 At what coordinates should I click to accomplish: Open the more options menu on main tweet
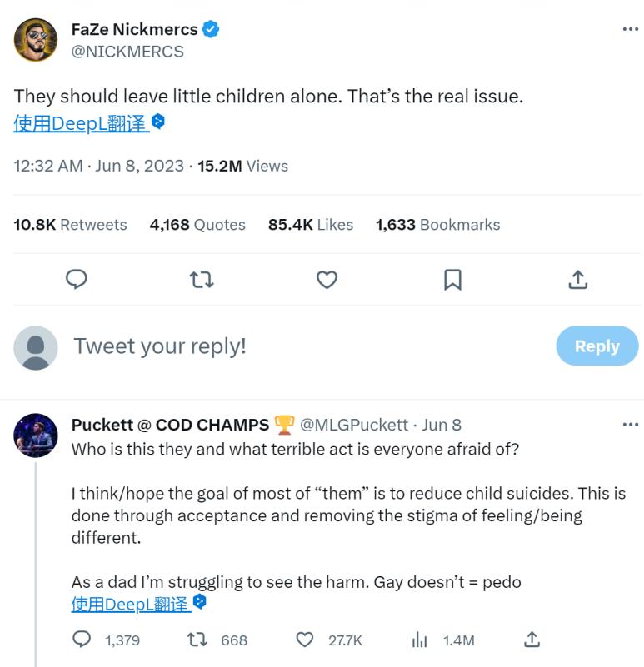pos(630,30)
